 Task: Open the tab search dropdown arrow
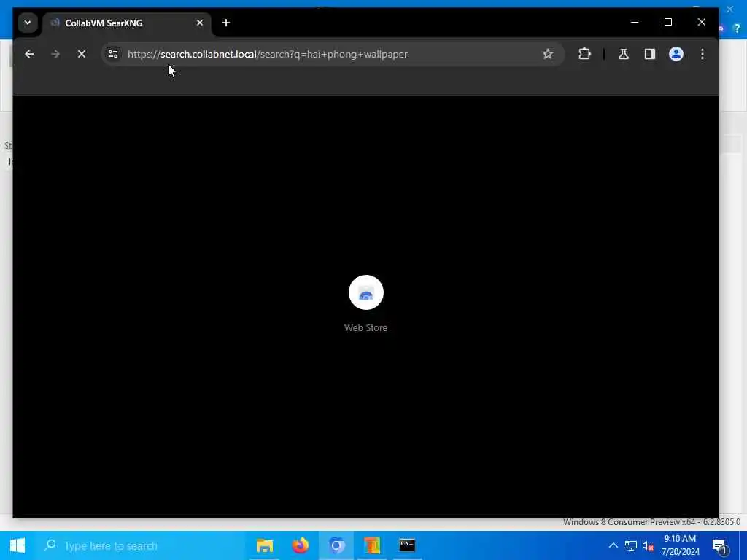click(28, 23)
